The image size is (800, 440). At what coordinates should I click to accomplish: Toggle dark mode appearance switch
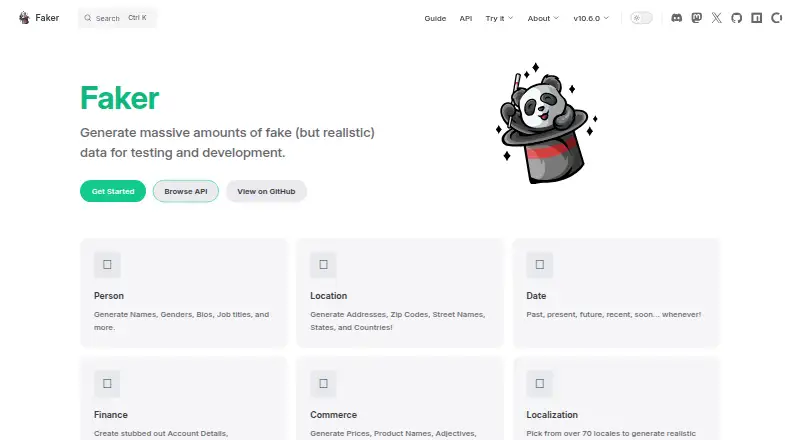[641, 18]
